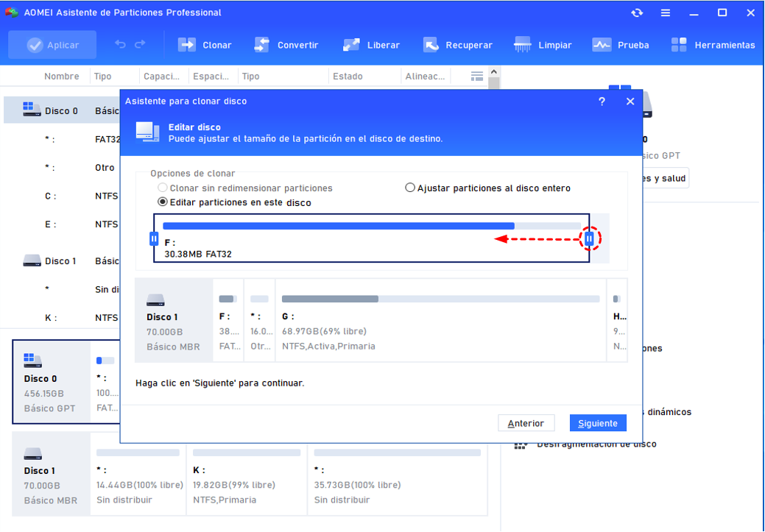The height and width of the screenshot is (532, 765).
Task: Select 'Editar particiones en este disco' option
Action: pyautogui.click(x=163, y=202)
